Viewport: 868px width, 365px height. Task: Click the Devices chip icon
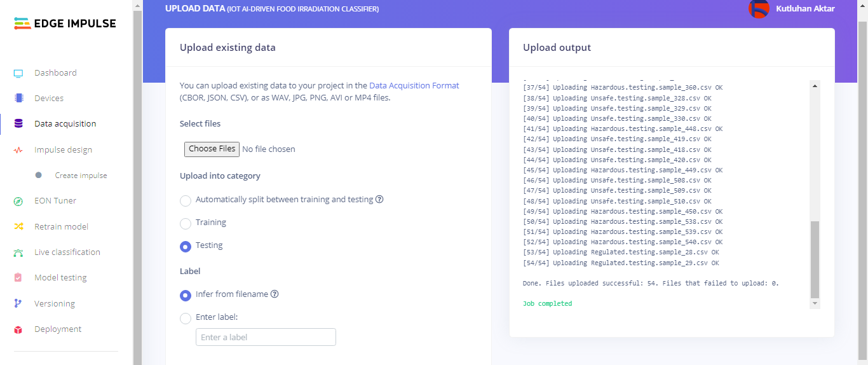pos(18,99)
